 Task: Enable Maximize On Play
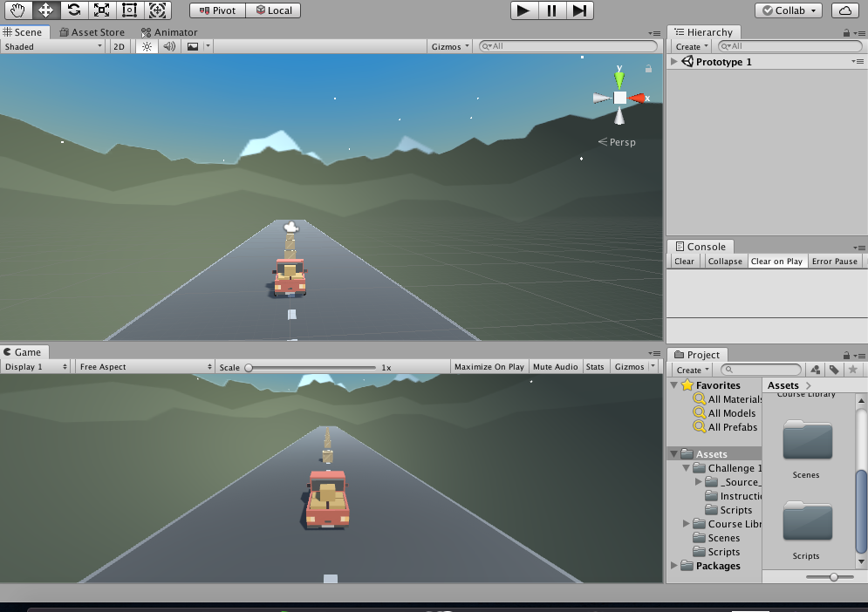489,366
